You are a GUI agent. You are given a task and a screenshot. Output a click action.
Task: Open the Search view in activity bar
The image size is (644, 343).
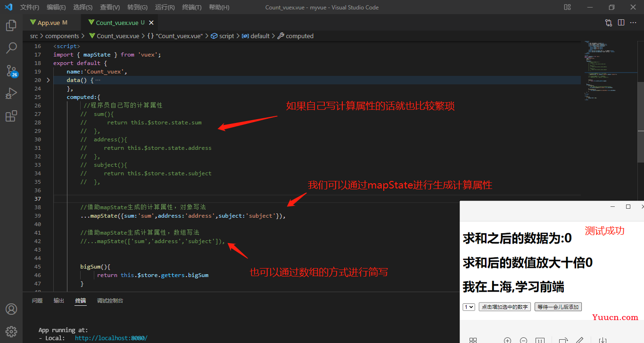point(11,48)
